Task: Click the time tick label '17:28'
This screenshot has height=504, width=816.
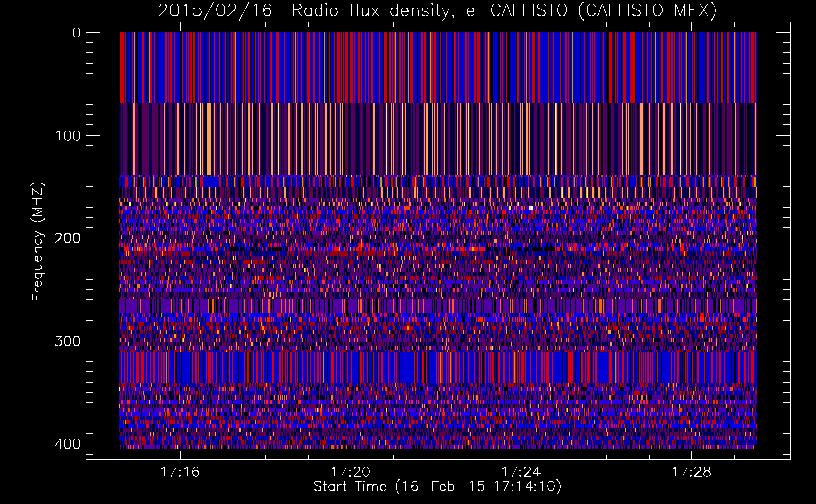Action: (x=691, y=472)
